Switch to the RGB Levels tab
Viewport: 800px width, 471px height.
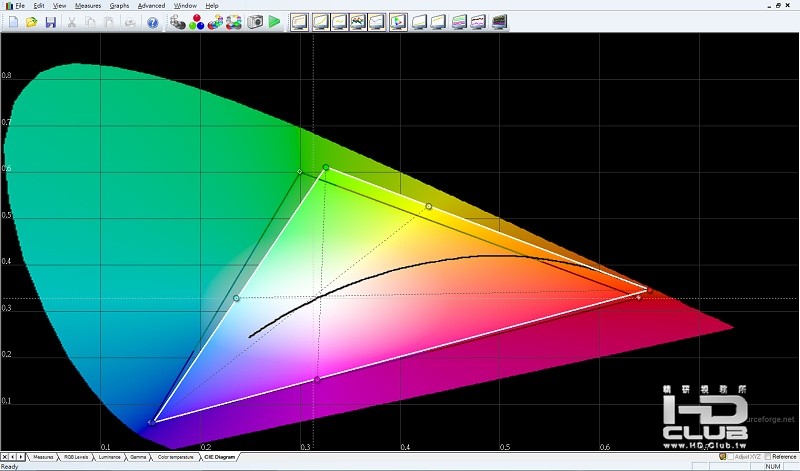click(76, 457)
